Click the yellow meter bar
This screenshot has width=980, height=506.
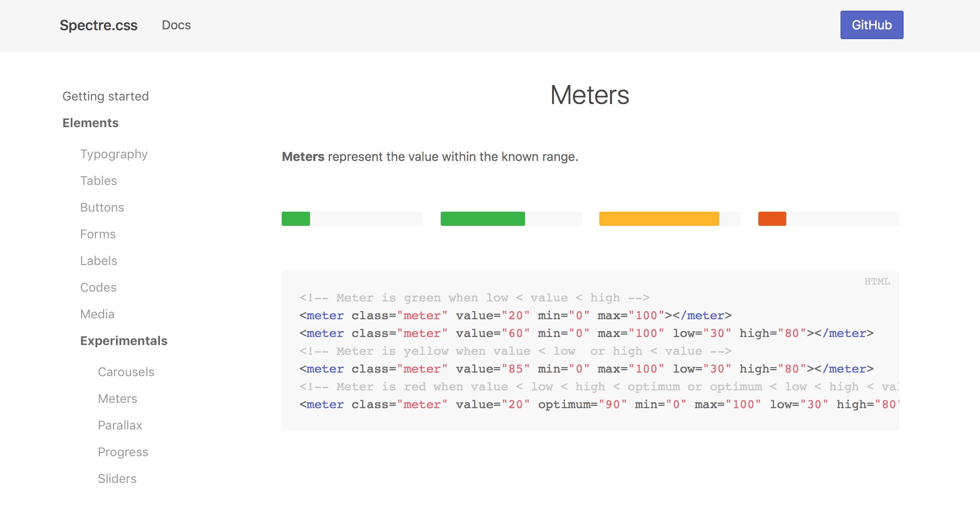[669, 219]
